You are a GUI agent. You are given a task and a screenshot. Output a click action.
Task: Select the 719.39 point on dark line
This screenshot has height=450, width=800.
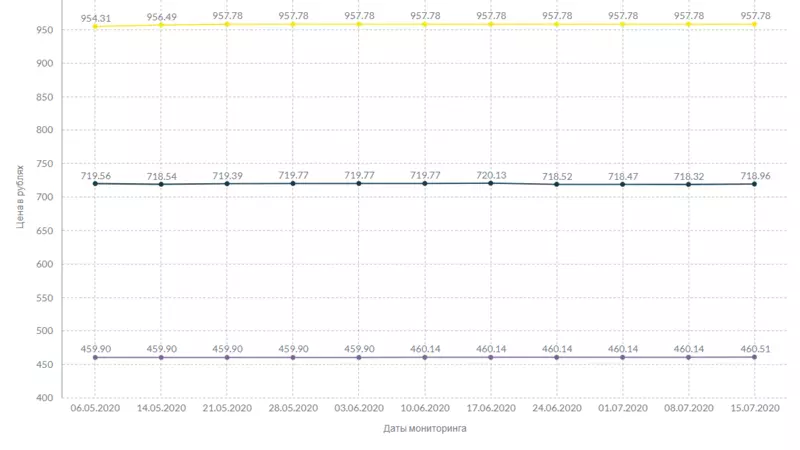pos(227,184)
